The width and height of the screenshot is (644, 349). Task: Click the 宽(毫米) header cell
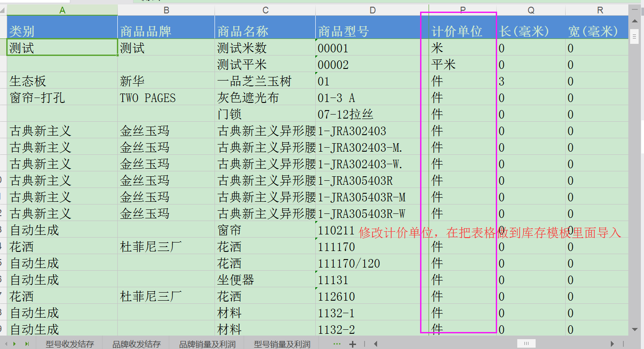point(597,28)
